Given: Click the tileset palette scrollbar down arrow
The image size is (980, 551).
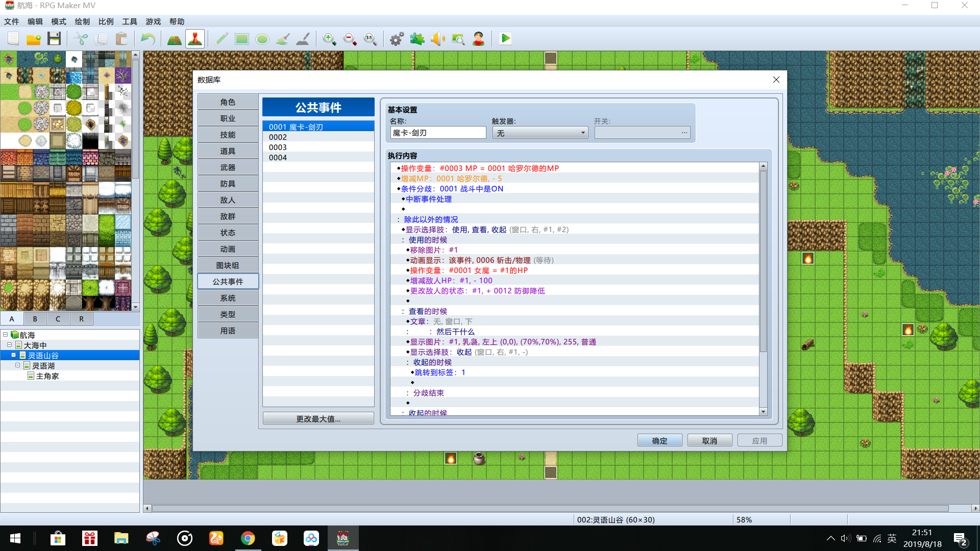Looking at the screenshot, I should pos(135,307).
